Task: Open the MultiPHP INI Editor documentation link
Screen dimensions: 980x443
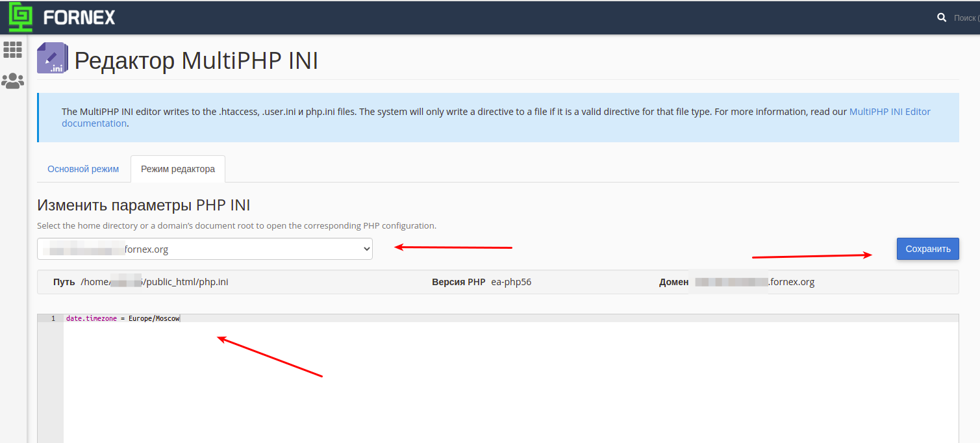Action: [x=496, y=118]
